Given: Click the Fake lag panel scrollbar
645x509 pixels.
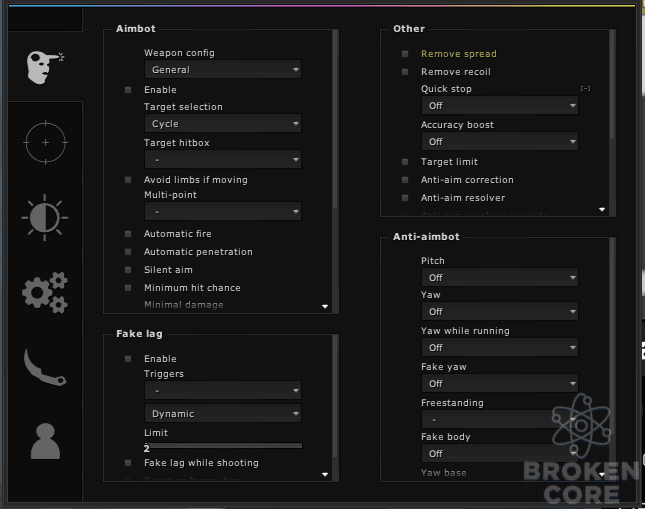Looking at the screenshot, I should point(335,396).
